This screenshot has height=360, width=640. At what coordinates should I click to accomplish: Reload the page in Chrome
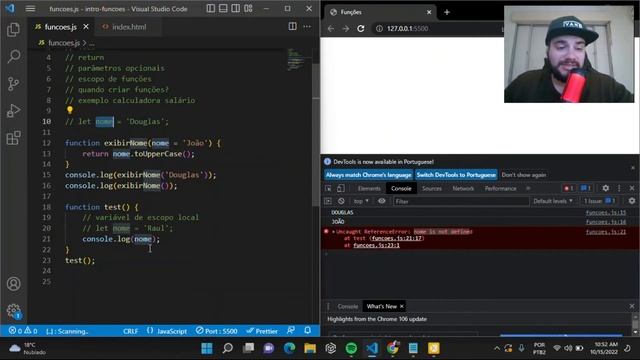[x=361, y=29]
